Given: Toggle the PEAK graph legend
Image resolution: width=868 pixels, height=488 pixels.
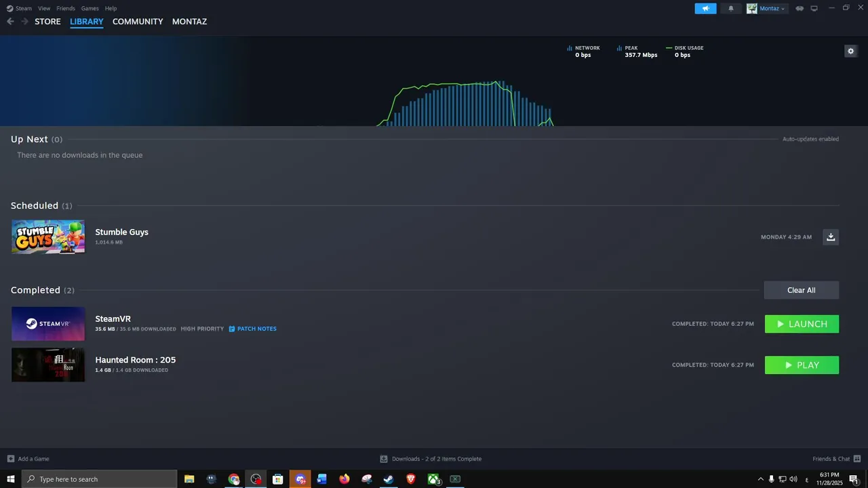Looking at the screenshot, I should [x=637, y=52].
